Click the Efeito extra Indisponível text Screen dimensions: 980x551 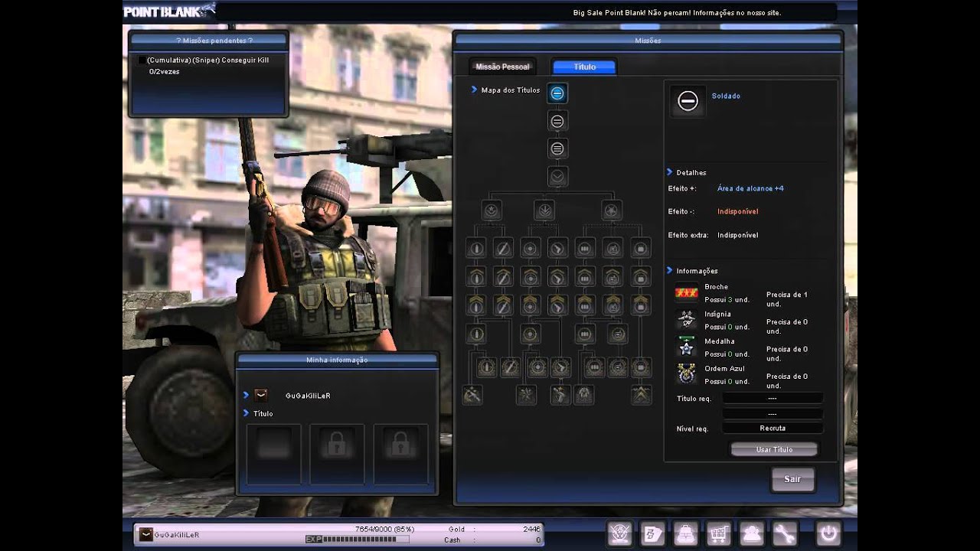738,235
